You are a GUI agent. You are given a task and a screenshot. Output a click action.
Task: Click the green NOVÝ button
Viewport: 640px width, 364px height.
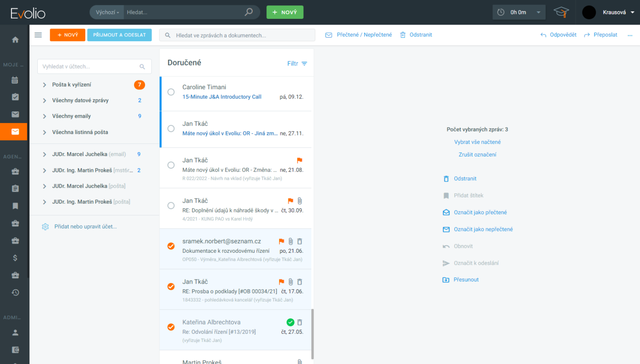pyautogui.click(x=285, y=13)
